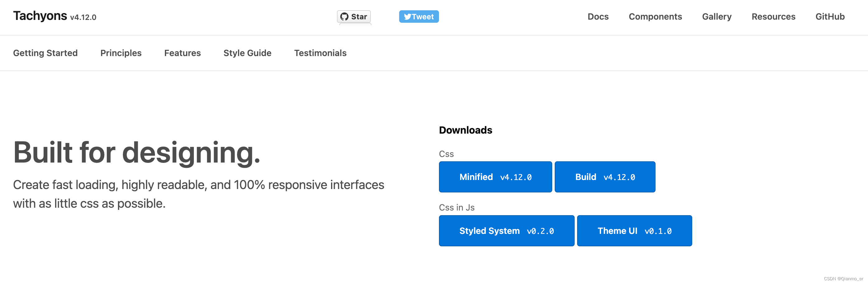
Task: View the Testimonials section
Action: [320, 53]
